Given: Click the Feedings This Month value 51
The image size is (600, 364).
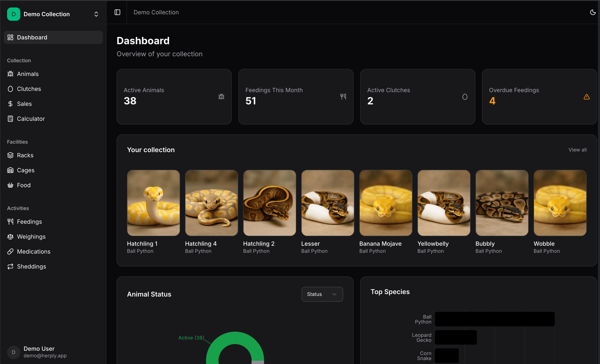Looking at the screenshot, I should pos(251,101).
